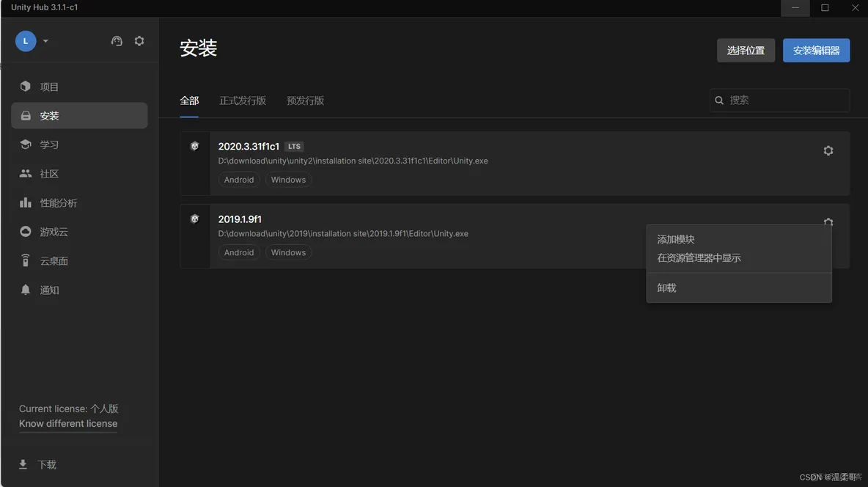Click the 2020.3.31f1c1 install path

click(x=353, y=161)
